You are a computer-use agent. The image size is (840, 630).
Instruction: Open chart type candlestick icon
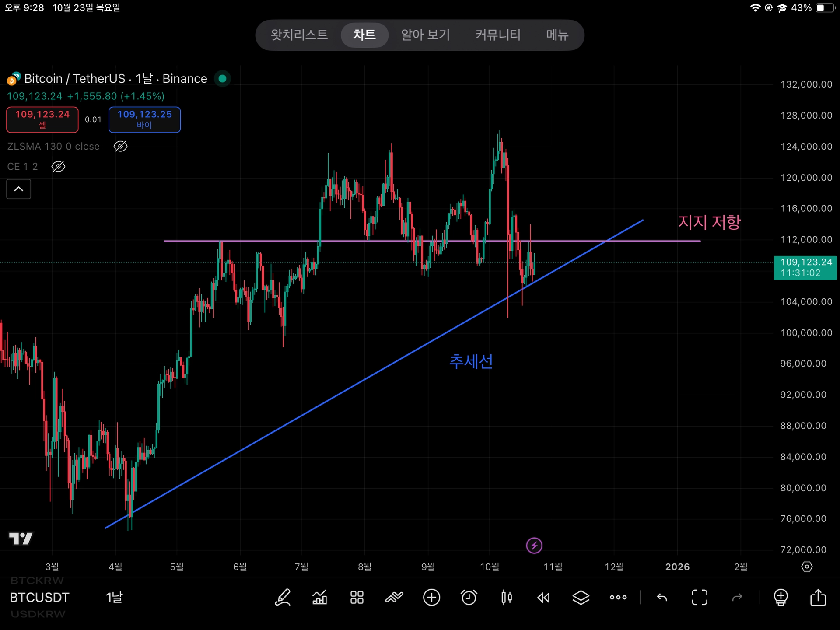(507, 597)
